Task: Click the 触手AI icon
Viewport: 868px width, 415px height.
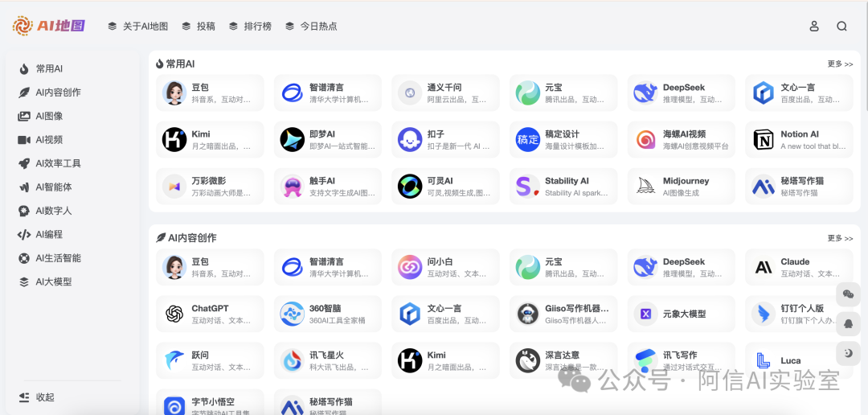Action: coord(292,186)
